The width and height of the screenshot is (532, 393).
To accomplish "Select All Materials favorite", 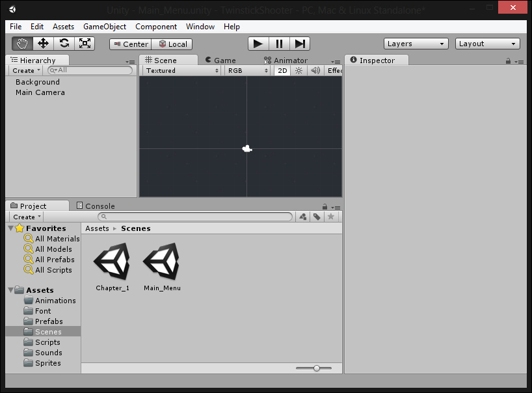I will click(x=51, y=239).
